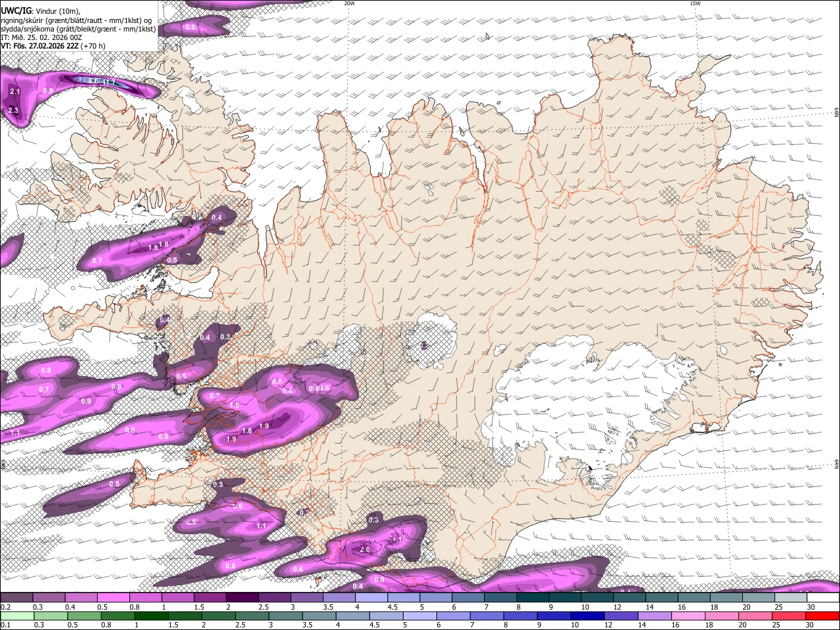Screen dimensions: 840x630
Task: Select lower legend swatch between 3 and 3.5
Action: coord(286,616)
